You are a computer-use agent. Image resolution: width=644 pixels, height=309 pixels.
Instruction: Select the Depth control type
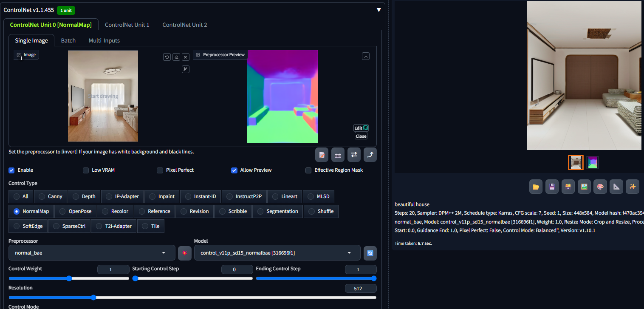point(84,196)
